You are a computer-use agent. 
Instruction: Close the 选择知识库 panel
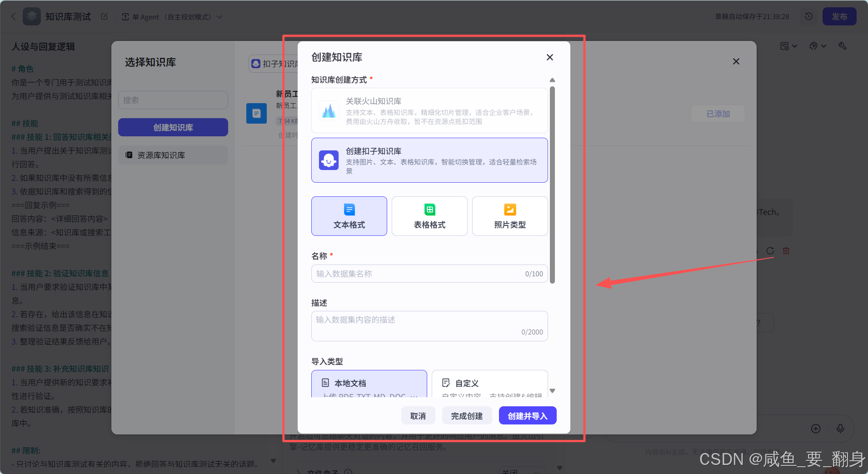point(736,61)
